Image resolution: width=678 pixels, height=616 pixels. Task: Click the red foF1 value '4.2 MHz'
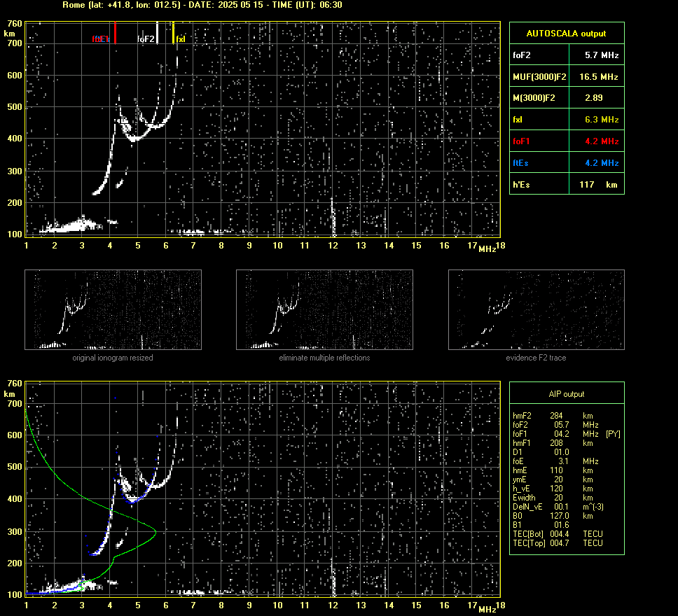(x=602, y=141)
